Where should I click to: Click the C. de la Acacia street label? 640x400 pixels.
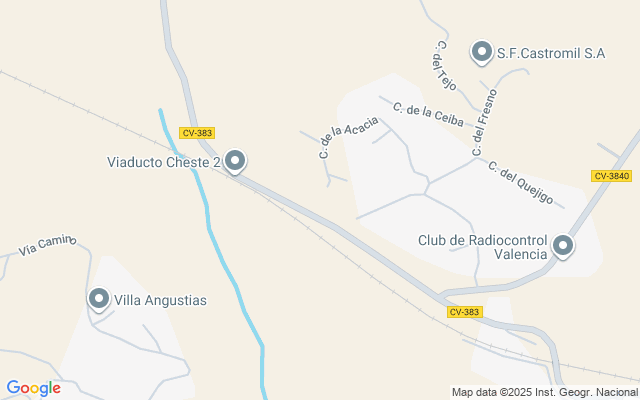click(348, 137)
